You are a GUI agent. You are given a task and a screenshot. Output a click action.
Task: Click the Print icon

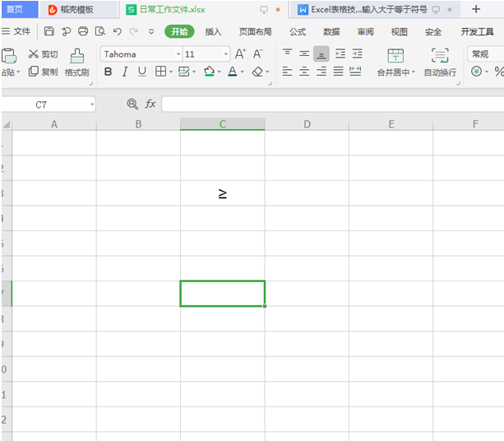click(x=83, y=31)
